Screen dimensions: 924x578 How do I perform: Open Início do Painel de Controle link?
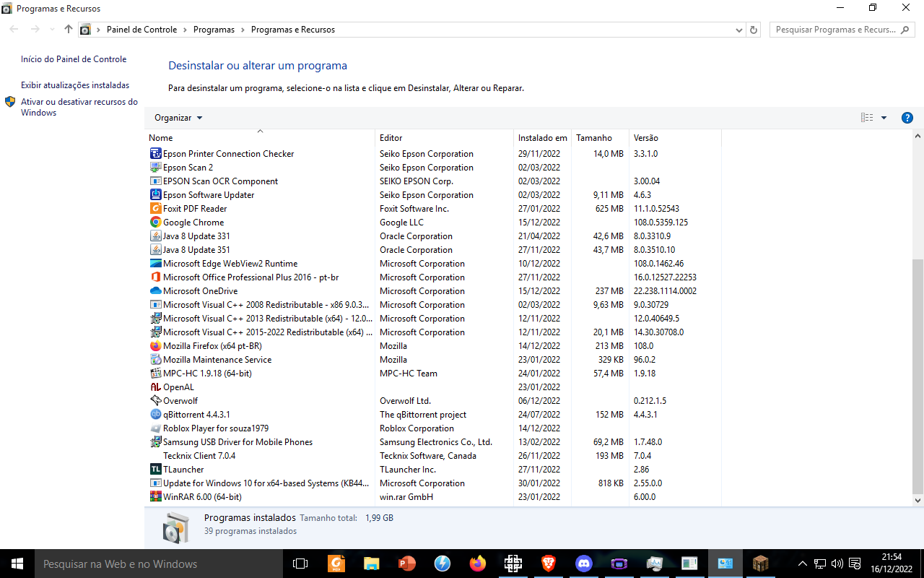point(74,59)
